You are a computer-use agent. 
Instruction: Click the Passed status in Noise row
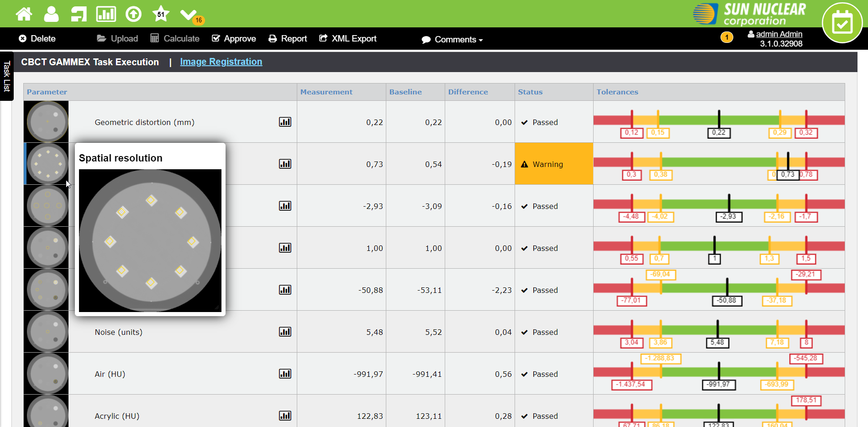point(540,332)
